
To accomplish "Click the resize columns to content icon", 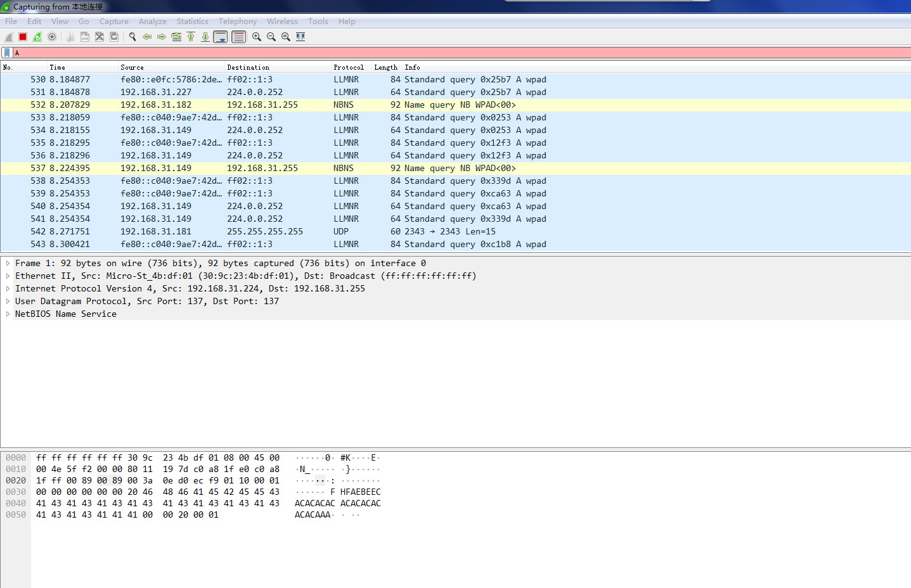I will tap(300, 37).
